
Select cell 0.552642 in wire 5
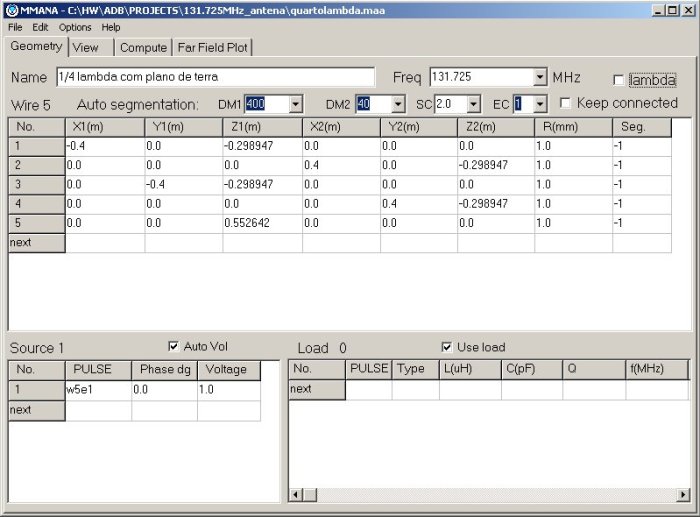tap(262, 223)
